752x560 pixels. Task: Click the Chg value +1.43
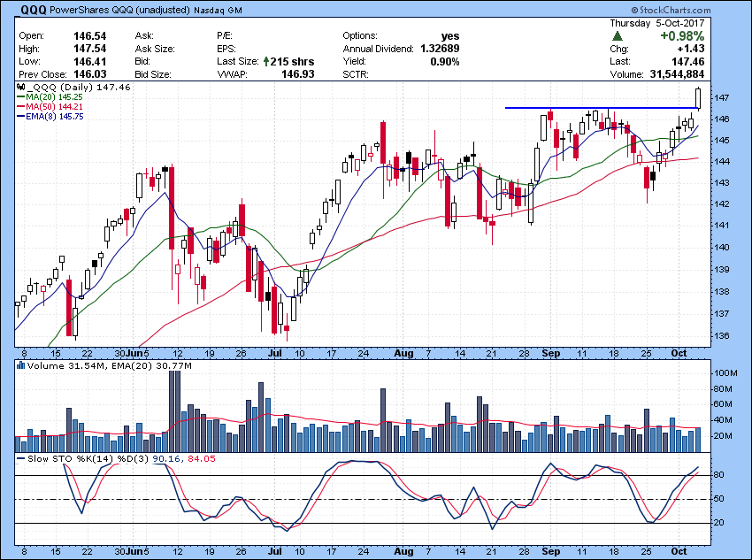pos(691,49)
